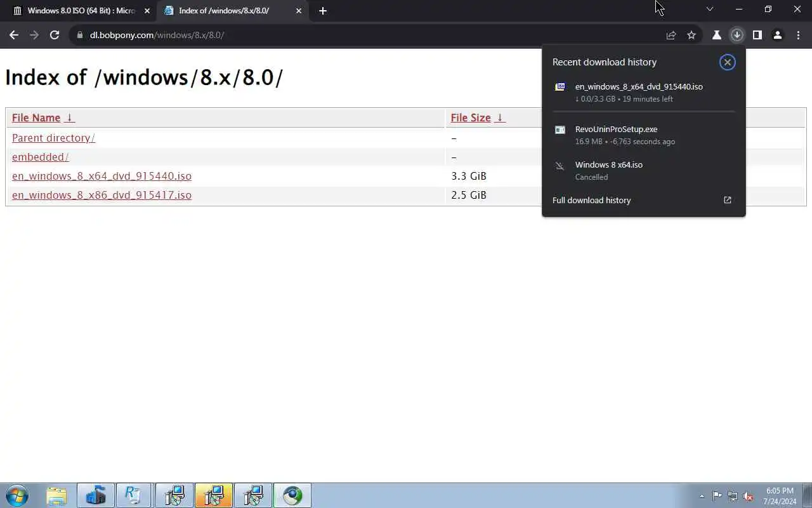Open Chrome three-dot menu
The image size is (812, 508).
(x=798, y=35)
